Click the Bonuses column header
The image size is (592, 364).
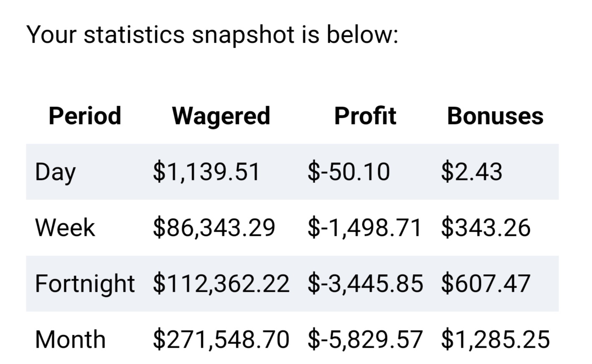495,116
